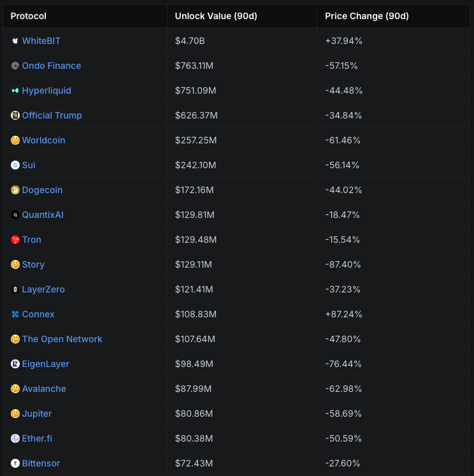
Task: Click the WhiteBIT logo icon
Action: (15, 41)
